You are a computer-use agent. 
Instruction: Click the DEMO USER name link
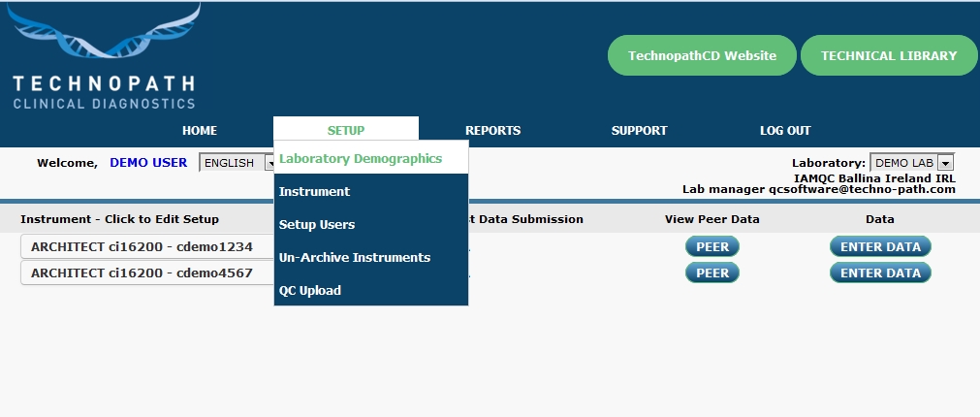[x=148, y=163]
